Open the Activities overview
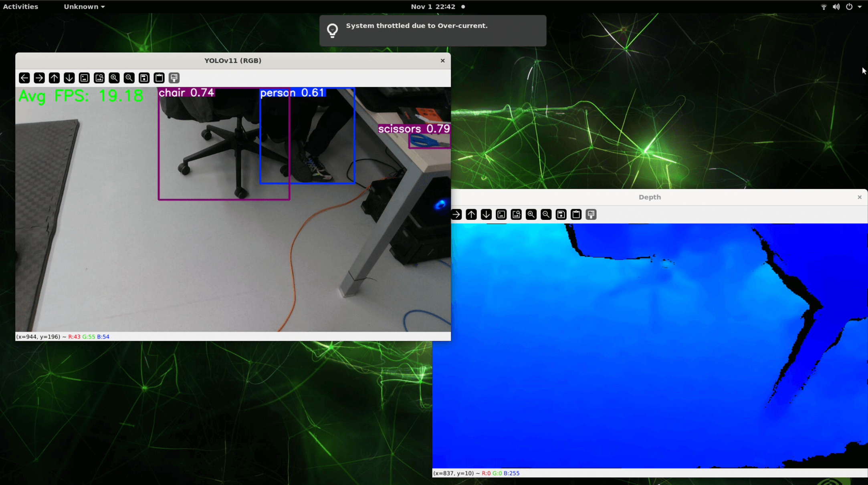The width and height of the screenshot is (868, 485). click(x=20, y=6)
